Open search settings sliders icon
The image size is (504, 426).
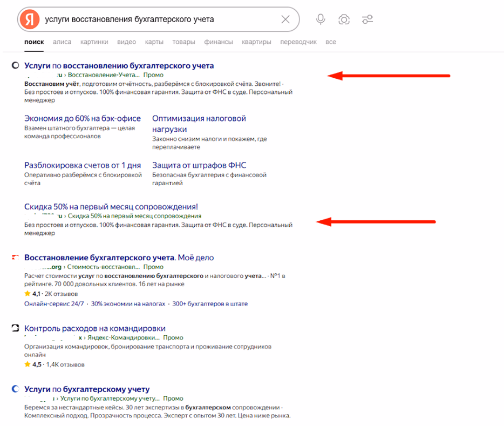pos(367,19)
